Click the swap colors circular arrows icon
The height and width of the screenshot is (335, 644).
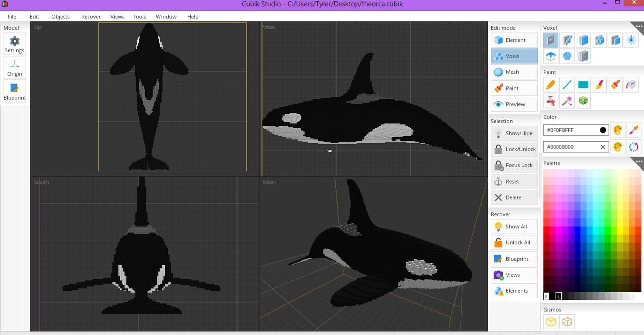(634, 147)
